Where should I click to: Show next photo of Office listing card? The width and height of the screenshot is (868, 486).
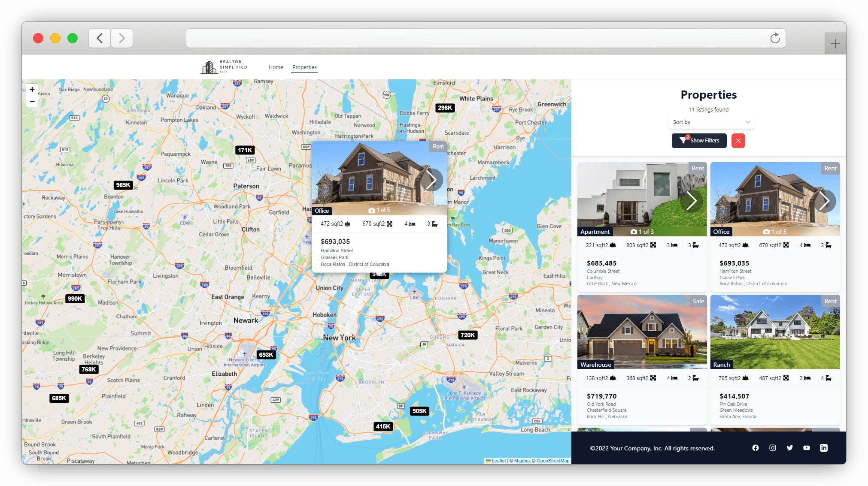pyautogui.click(x=824, y=201)
